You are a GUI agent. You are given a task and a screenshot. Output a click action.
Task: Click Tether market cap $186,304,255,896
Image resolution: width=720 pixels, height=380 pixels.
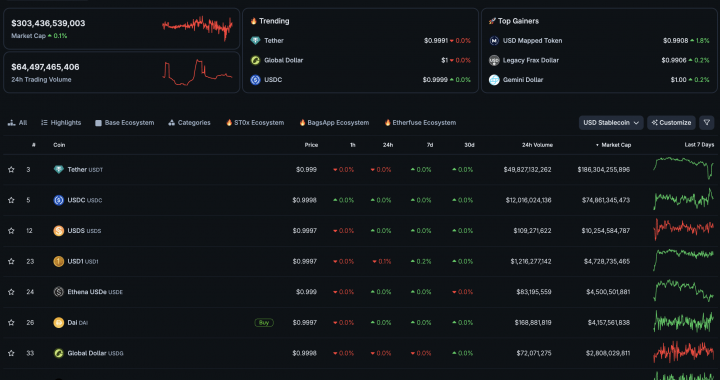(604, 170)
